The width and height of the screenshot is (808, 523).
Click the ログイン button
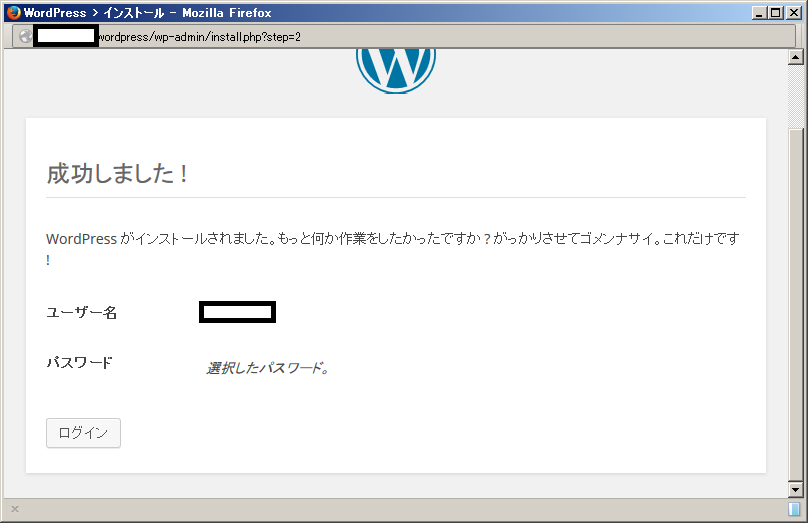(83, 433)
